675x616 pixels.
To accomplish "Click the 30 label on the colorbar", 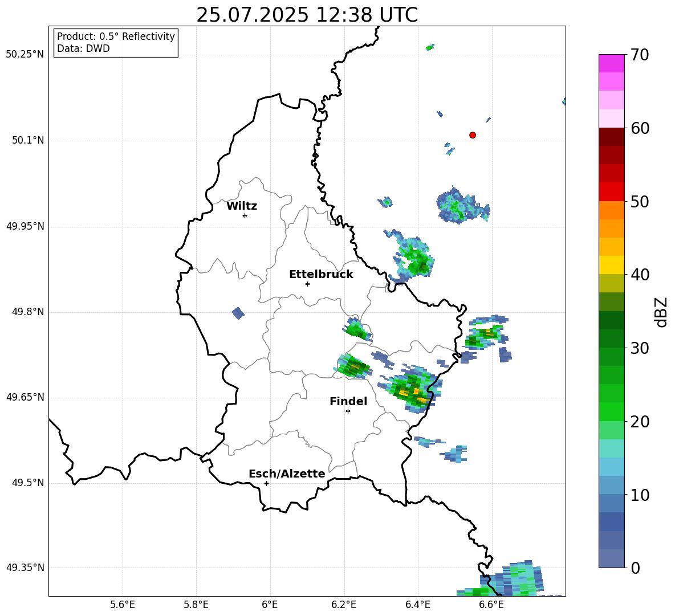I will (639, 348).
